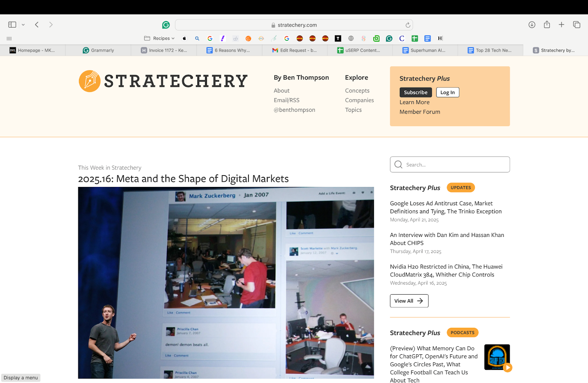The width and height of the screenshot is (588, 383).
Task: Click the stratechery.com address bar
Action: [294, 25]
